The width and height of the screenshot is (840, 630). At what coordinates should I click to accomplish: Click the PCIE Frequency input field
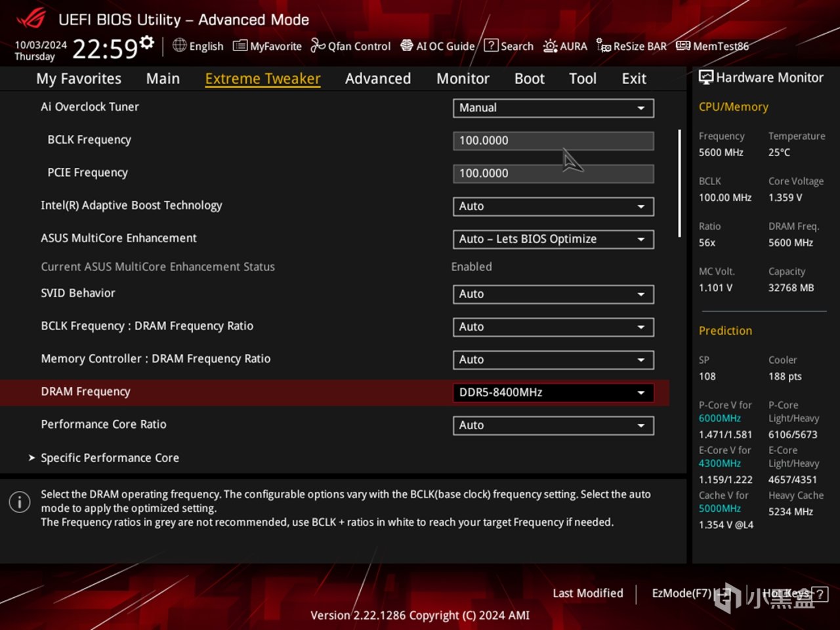coord(553,173)
